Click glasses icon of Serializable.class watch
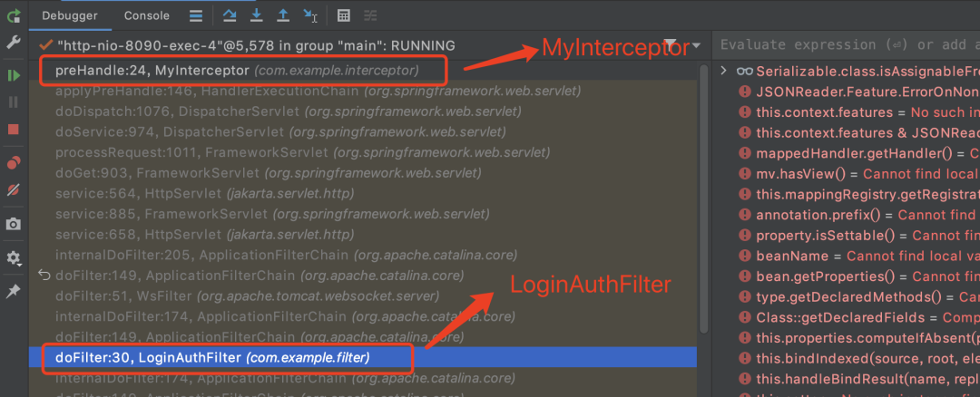The image size is (980, 397). (x=744, y=72)
